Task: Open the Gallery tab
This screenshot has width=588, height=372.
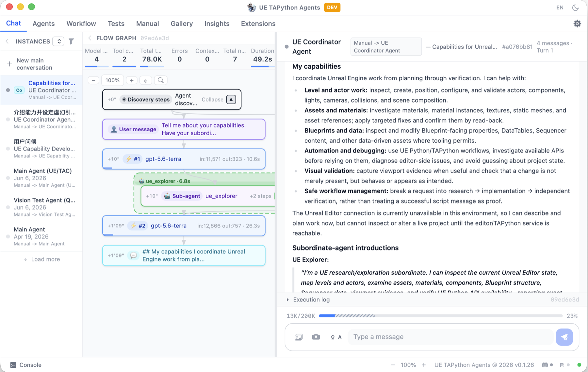Action: click(182, 24)
